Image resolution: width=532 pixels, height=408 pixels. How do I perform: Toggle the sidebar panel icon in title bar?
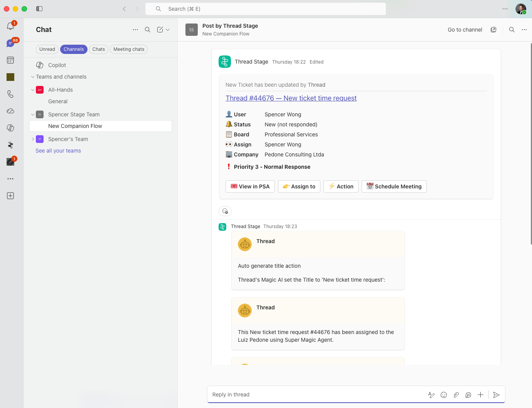(39, 9)
